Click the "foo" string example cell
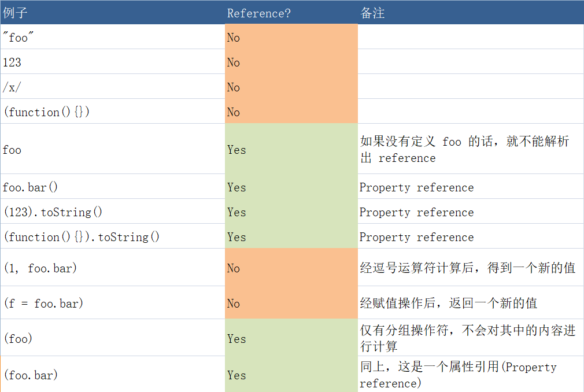 pyautogui.click(x=113, y=37)
